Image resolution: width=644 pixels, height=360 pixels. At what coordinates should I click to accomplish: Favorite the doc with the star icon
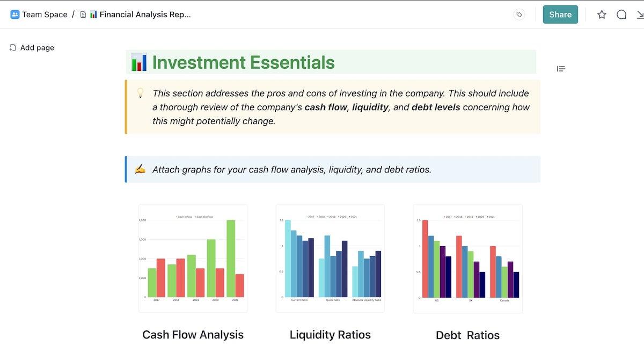click(602, 15)
